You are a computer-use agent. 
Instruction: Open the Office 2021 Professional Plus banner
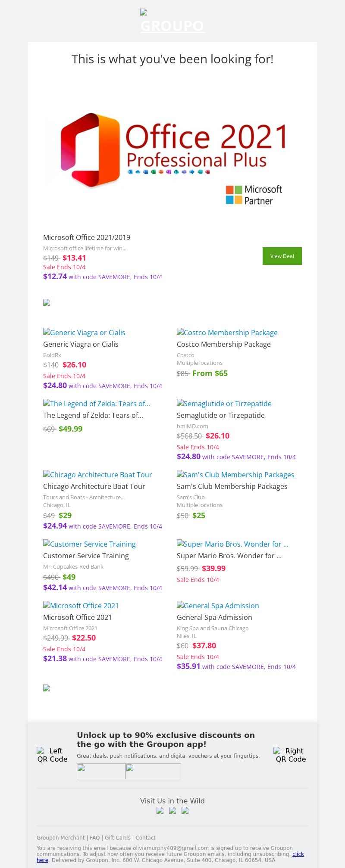[172, 155]
